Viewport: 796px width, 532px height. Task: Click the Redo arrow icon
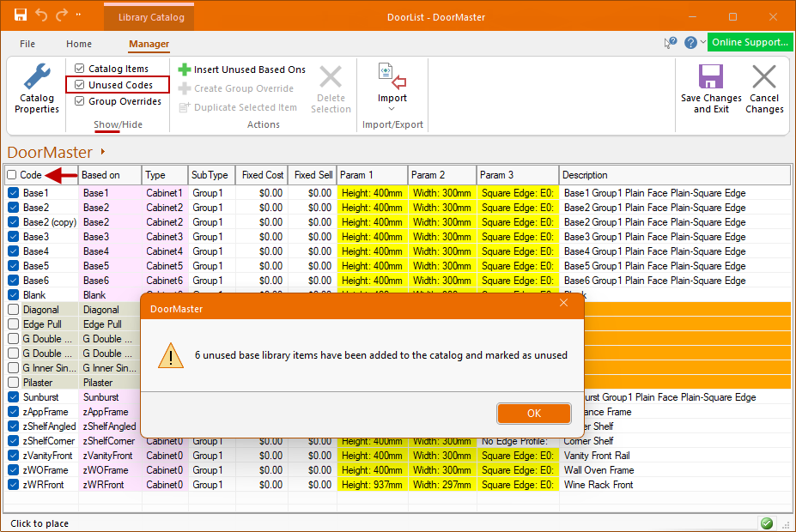[x=61, y=16]
